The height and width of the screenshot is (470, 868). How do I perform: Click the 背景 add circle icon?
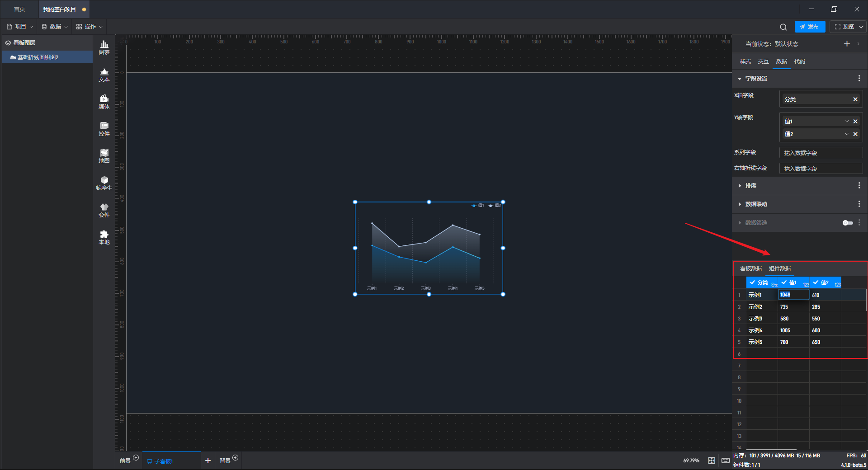(x=235, y=458)
